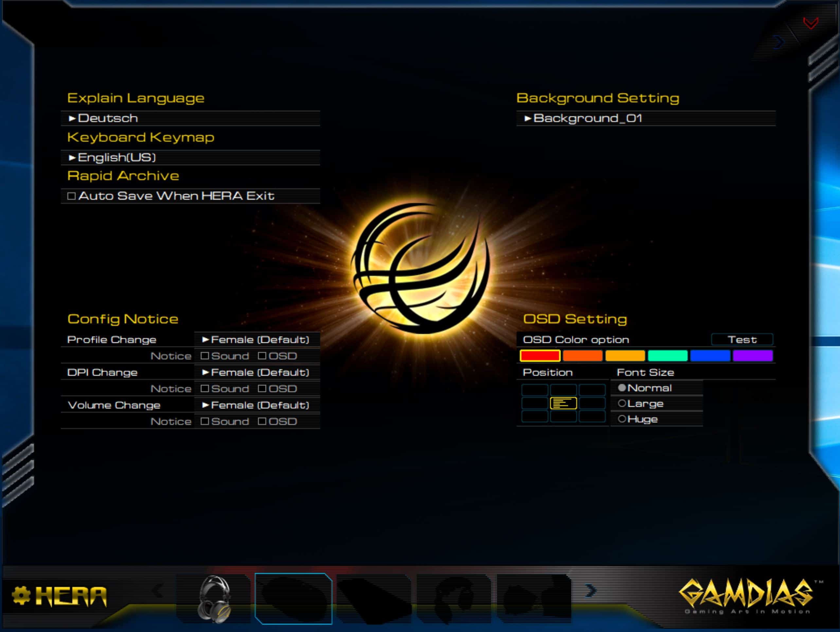The width and height of the screenshot is (840, 632).
Task: Select Huge font size option
Action: pyautogui.click(x=622, y=419)
